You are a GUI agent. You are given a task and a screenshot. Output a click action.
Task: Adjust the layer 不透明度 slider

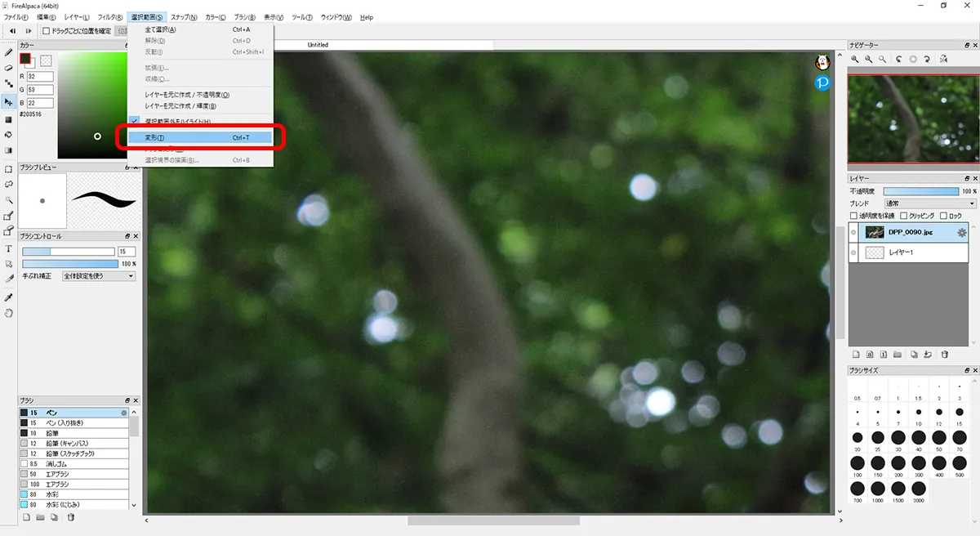(x=920, y=191)
